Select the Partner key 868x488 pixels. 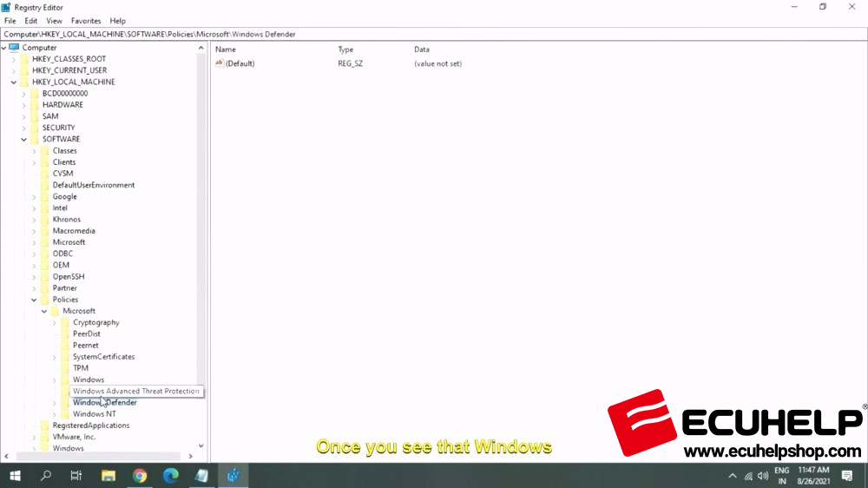65,288
